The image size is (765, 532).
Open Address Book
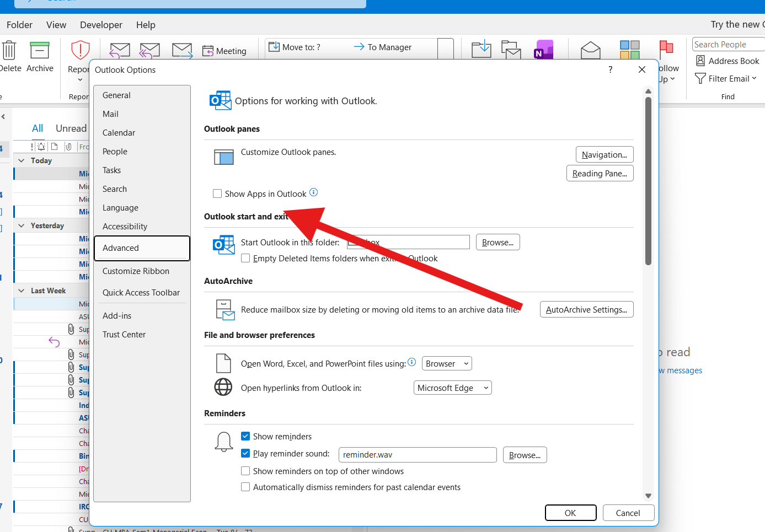727,61
